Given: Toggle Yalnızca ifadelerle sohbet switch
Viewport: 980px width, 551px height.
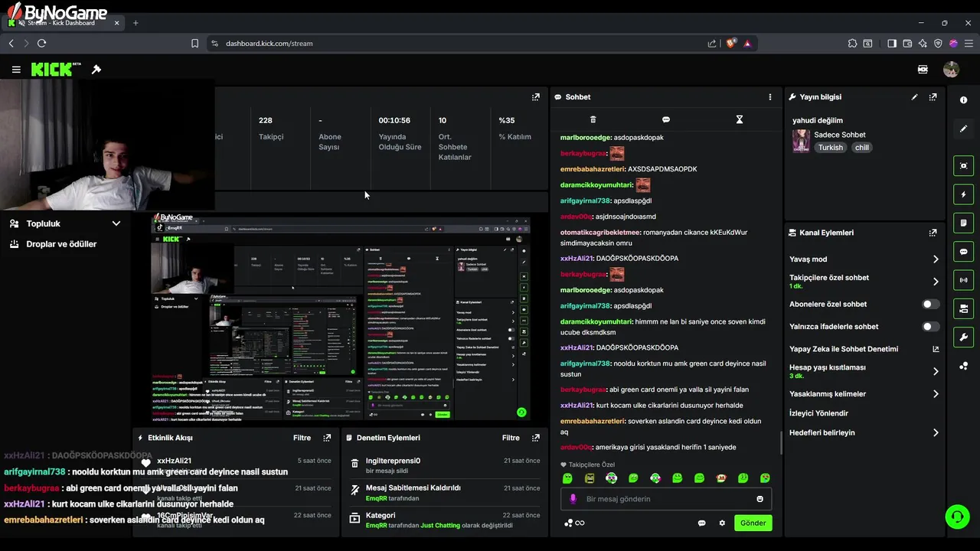Looking at the screenshot, I should coord(929,326).
